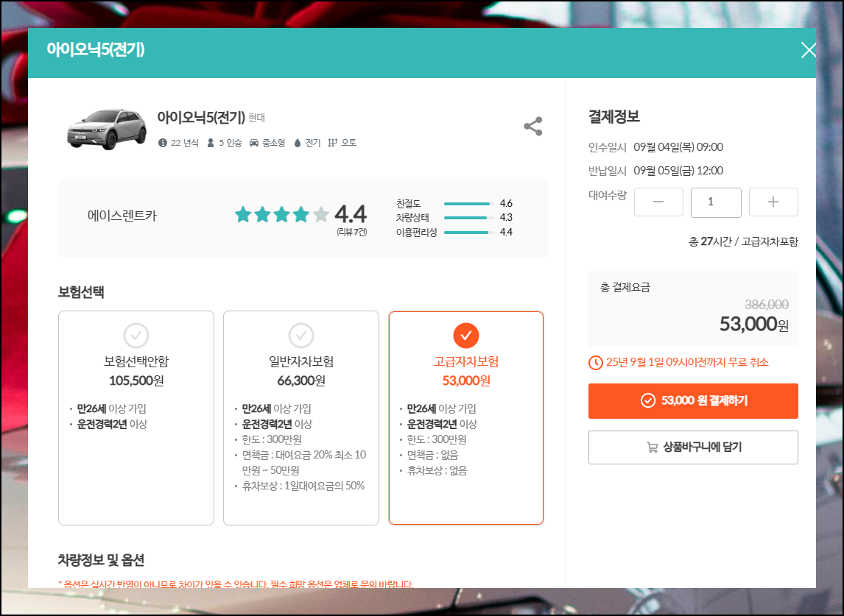844x616 pixels.
Task: Click the 전기 fuel drop icon
Action: click(297, 143)
